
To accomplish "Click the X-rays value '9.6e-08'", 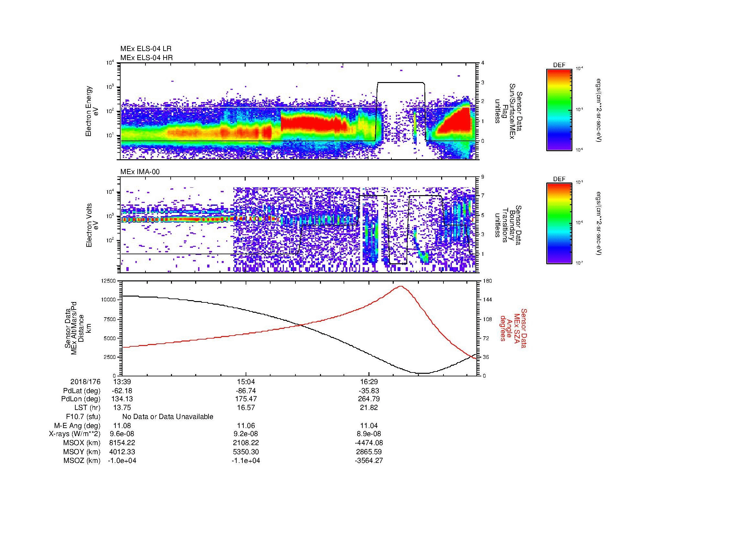I will point(122,434).
